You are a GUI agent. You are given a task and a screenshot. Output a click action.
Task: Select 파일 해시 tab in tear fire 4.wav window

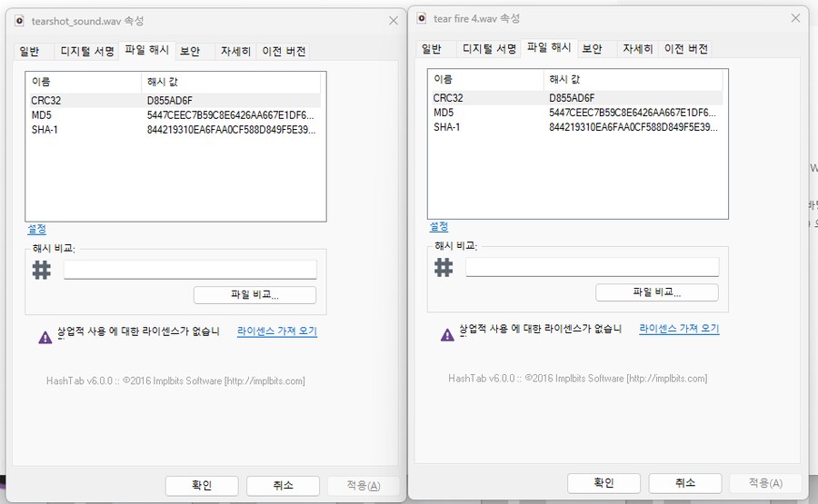(549, 47)
